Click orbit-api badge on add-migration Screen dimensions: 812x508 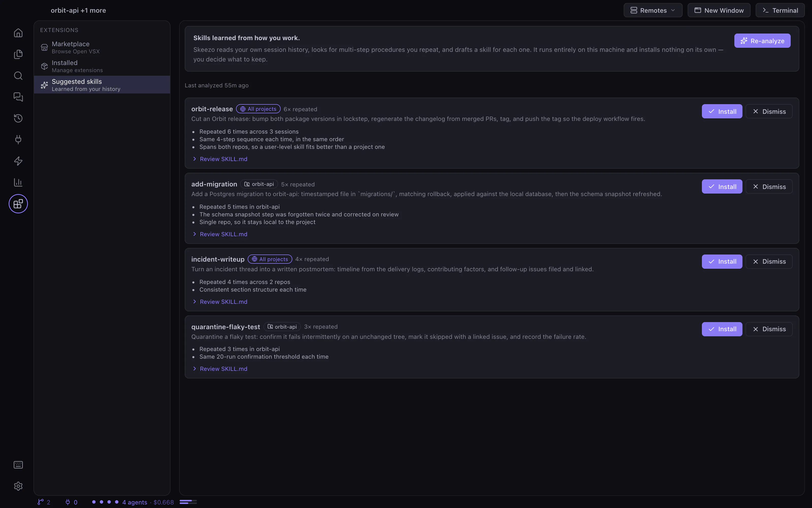[x=259, y=184]
